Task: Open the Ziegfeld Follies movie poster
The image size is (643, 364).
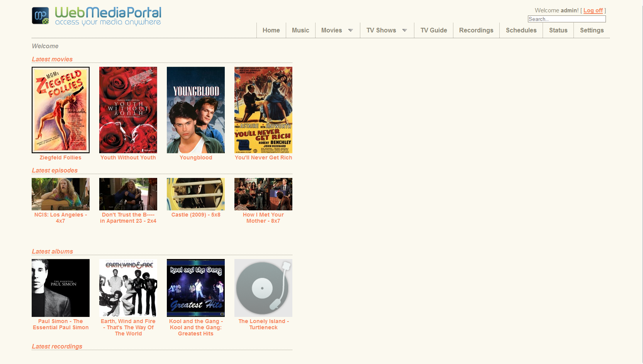Action: coord(61,110)
